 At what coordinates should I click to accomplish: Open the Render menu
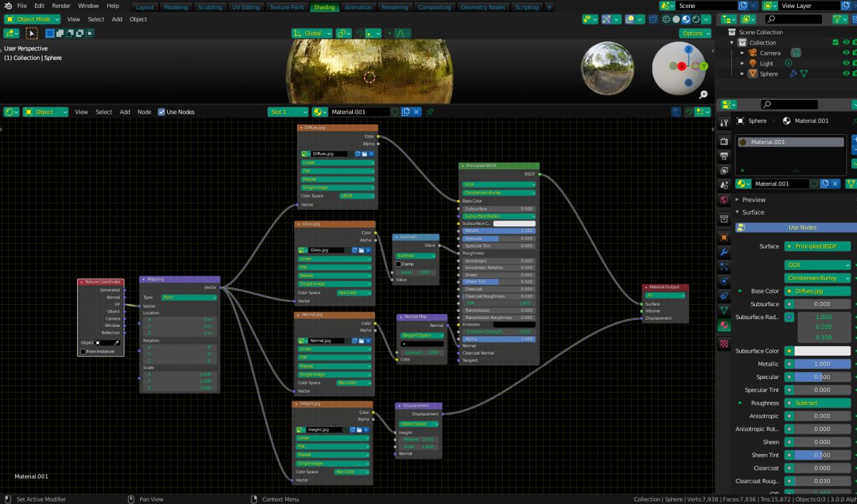pyautogui.click(x=61, y=6)
